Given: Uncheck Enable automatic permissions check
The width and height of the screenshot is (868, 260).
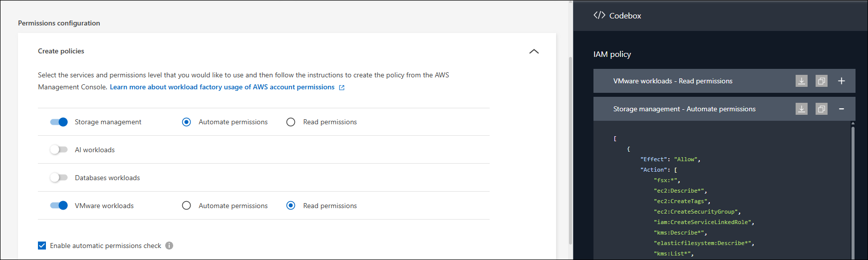Looking at the screenshot, I should (x=42, y=246).
